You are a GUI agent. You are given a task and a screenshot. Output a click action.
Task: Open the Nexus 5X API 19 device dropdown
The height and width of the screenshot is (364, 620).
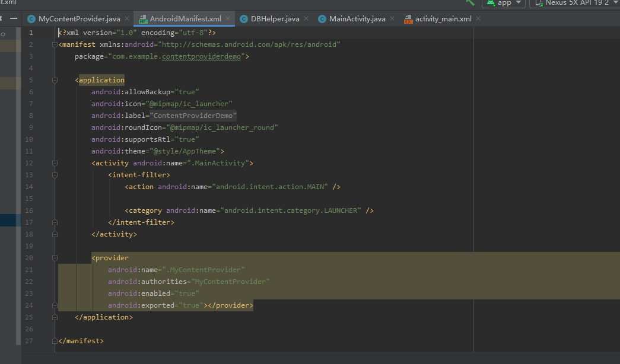pos(576,3)
